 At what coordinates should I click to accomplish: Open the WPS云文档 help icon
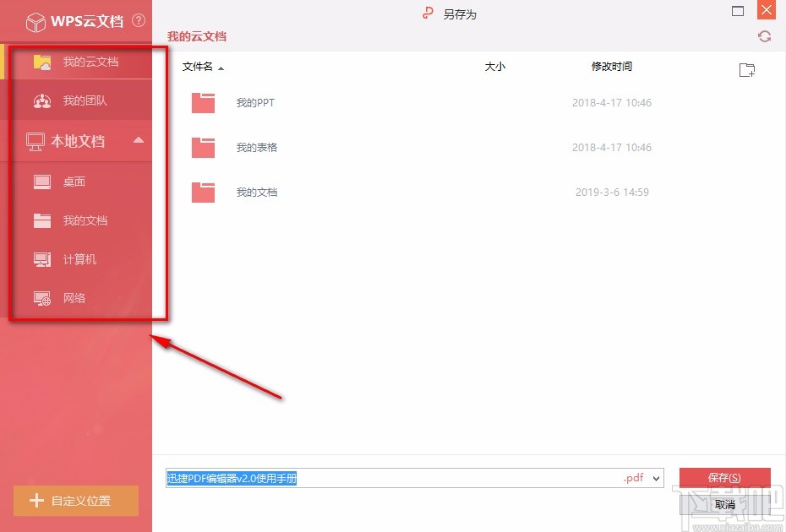click(139, 22)
